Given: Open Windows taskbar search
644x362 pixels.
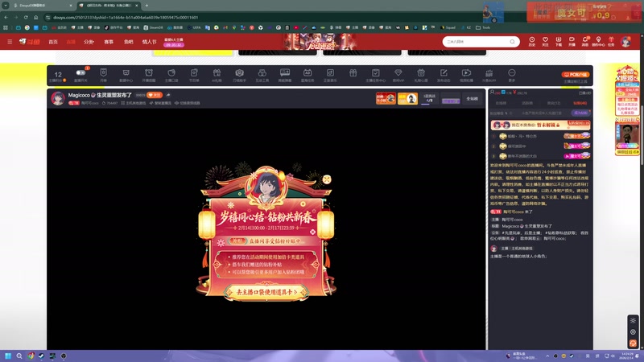Looking at the screenshot, I should pyautogui.click(x=19, y=356).
